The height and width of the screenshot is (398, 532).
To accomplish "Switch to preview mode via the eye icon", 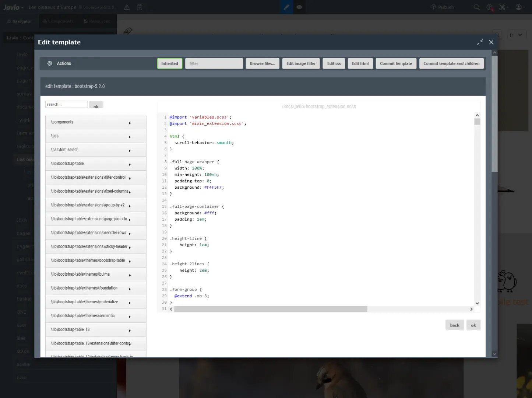I will point(299,7).
